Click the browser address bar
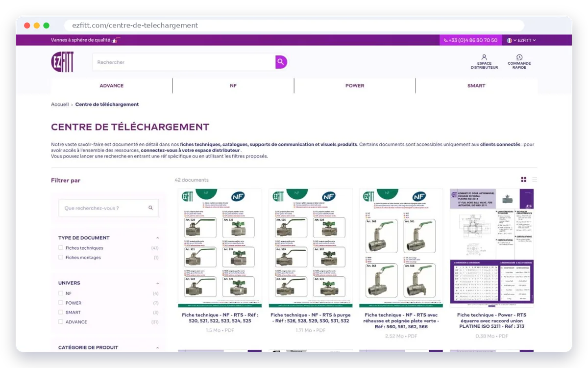The width and height of the screenshot is (588, 368). [294, 26]
